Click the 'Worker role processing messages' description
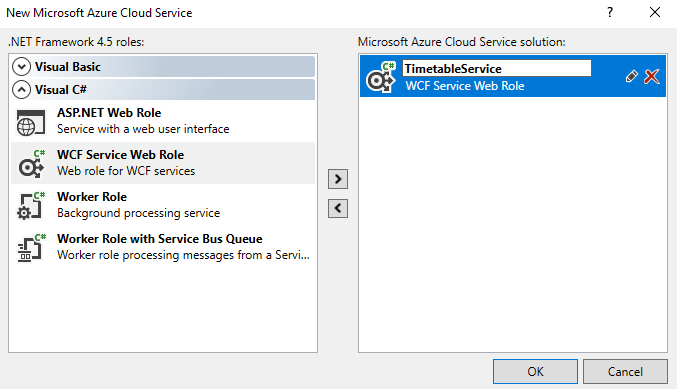 (x=183, y=255)
